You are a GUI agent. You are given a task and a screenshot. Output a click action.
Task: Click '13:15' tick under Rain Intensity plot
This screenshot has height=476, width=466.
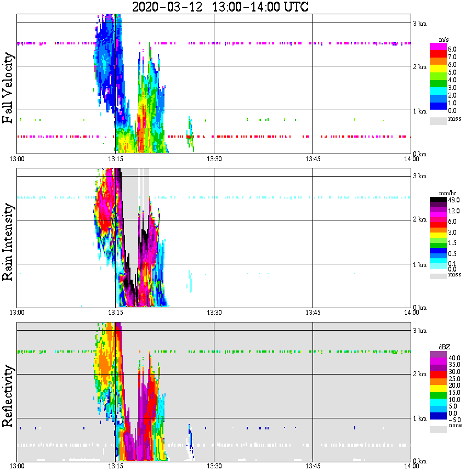(115, 313)
